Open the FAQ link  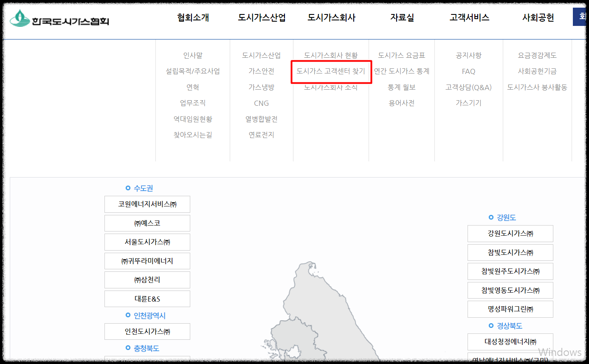[x=469, y=71]
